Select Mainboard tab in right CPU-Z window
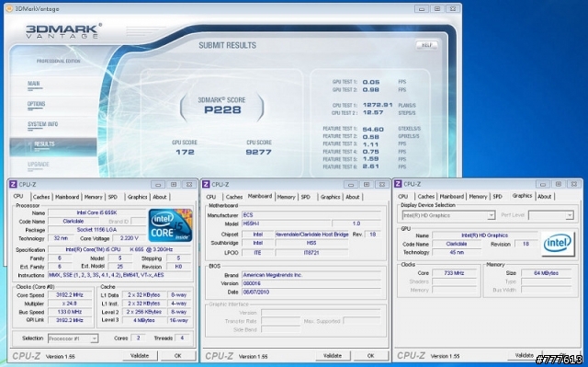The height and width of the screenshot is (367, 588). click(452, 196)
